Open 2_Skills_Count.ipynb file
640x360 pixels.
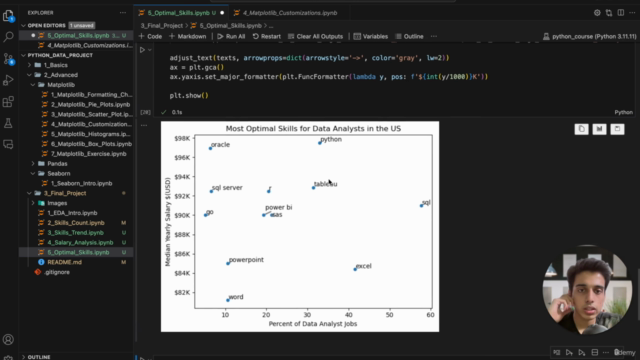[x=76, y=222]
